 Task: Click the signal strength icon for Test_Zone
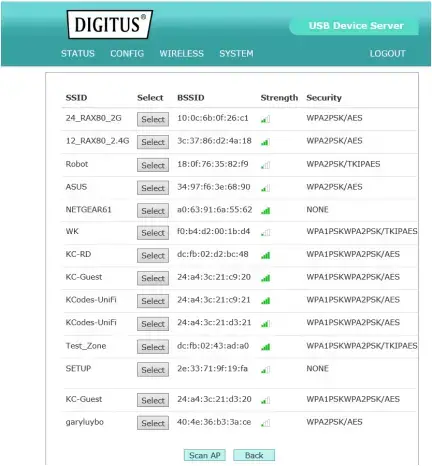click(265, 347)
